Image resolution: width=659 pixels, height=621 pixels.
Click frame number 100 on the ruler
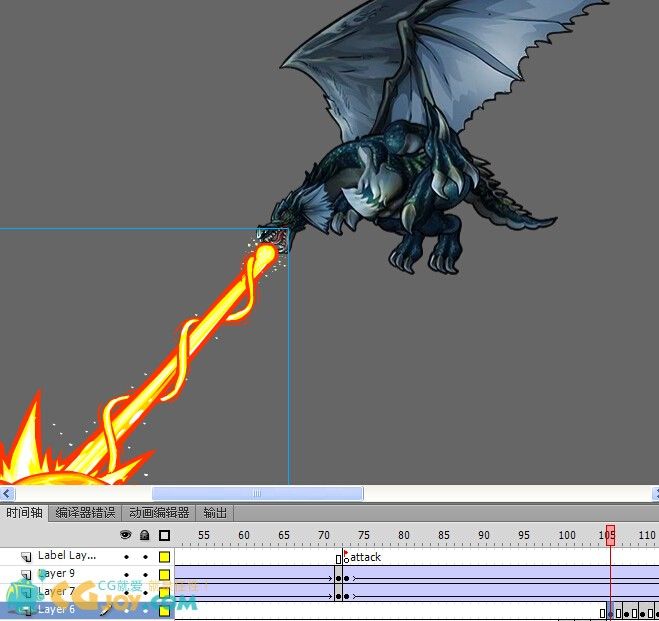coord(567,535)
